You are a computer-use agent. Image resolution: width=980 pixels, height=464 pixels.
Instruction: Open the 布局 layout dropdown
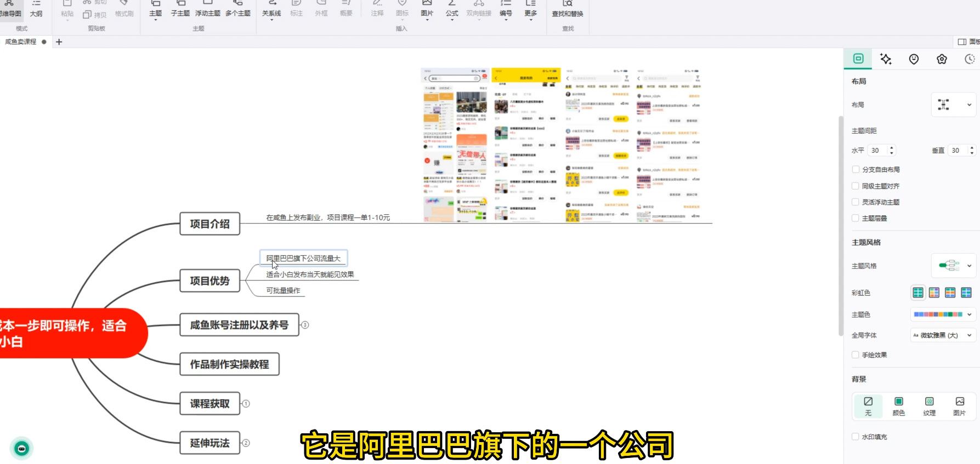(x=954, y=105)
